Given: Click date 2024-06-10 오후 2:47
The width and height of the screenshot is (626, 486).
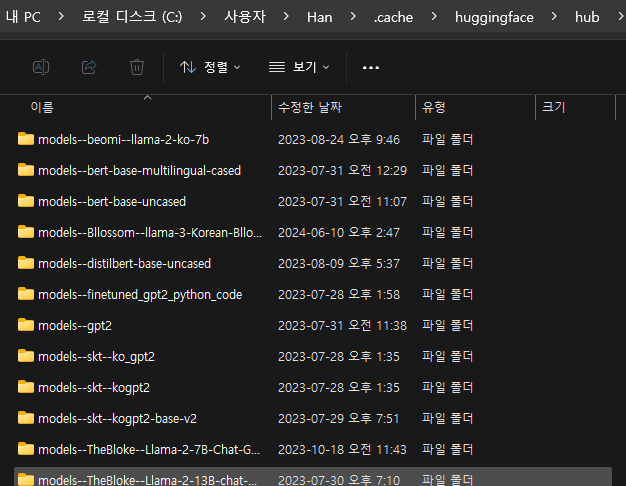Looking at the screenshot, I should pos(339,233).
